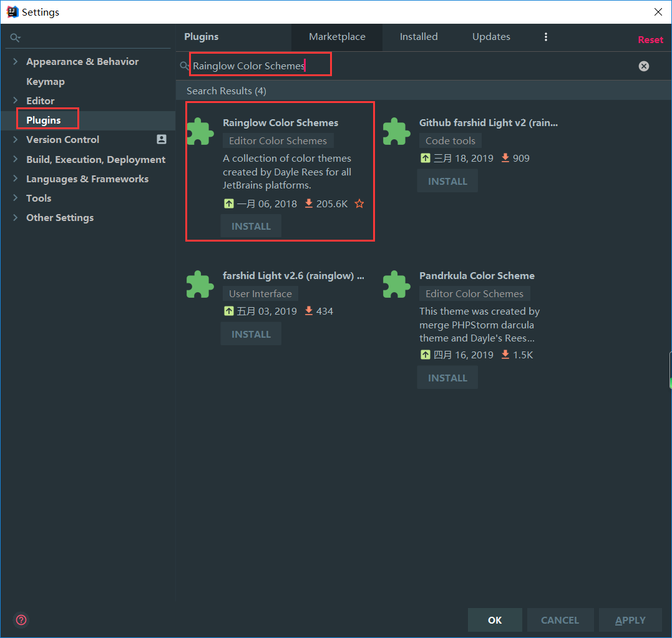The image size is (672, 638).
Task: Expand Build, Execution, Deployment section
Action: [x=16, y=159]
